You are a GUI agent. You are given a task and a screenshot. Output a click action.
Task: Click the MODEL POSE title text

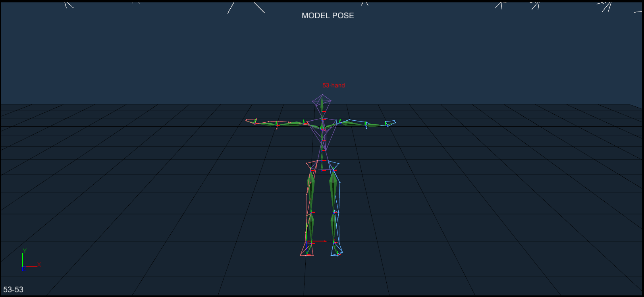click(328, 15)
